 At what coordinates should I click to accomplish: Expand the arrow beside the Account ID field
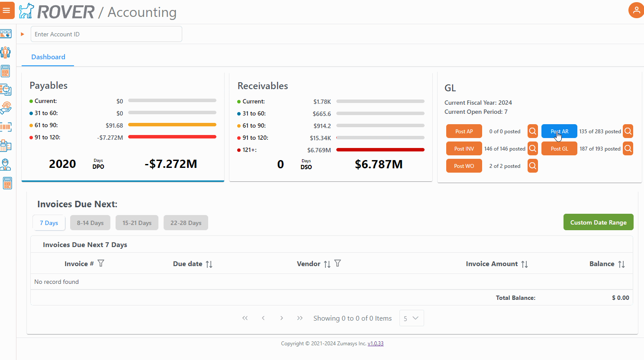pyautogui.click(x=23, y=34)
